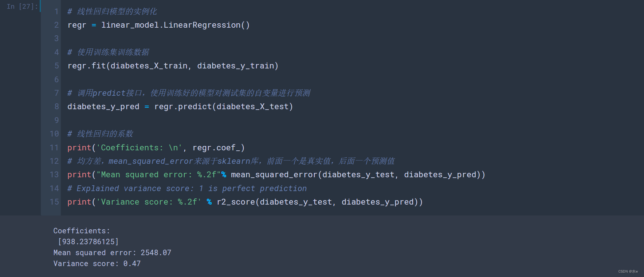The image size is (644, 277).
Task: Click the 'Coefficients: \n' string literal
Action: pos(139,148)
